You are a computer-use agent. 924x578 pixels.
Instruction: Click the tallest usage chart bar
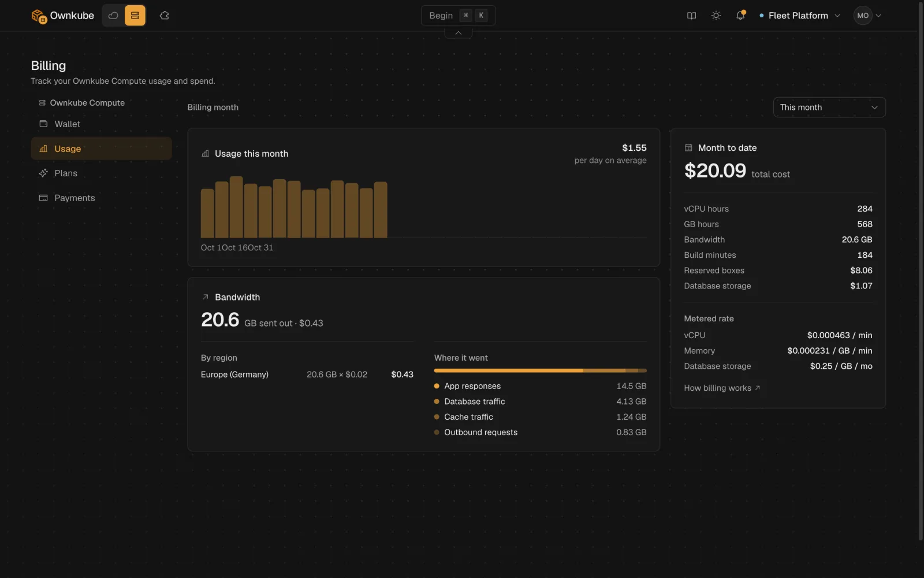click(236, 207)
